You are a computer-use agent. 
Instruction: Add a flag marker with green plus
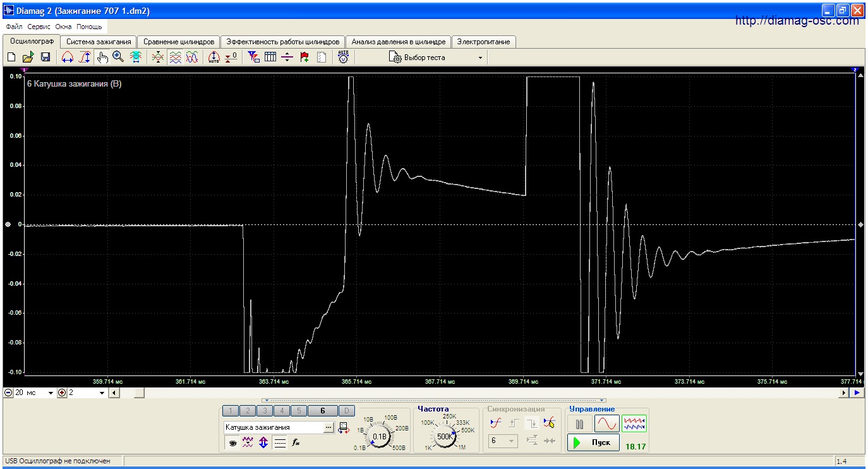click(x=304, y=57)
